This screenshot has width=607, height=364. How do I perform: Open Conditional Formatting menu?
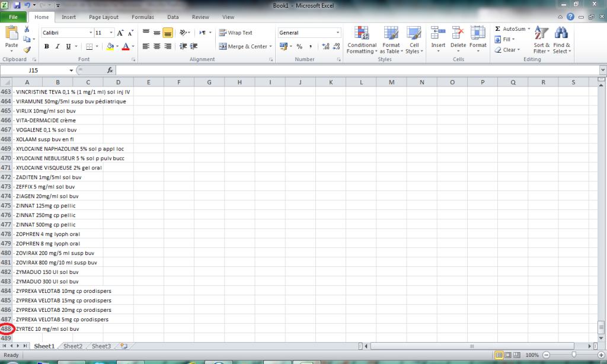[362, 40]
